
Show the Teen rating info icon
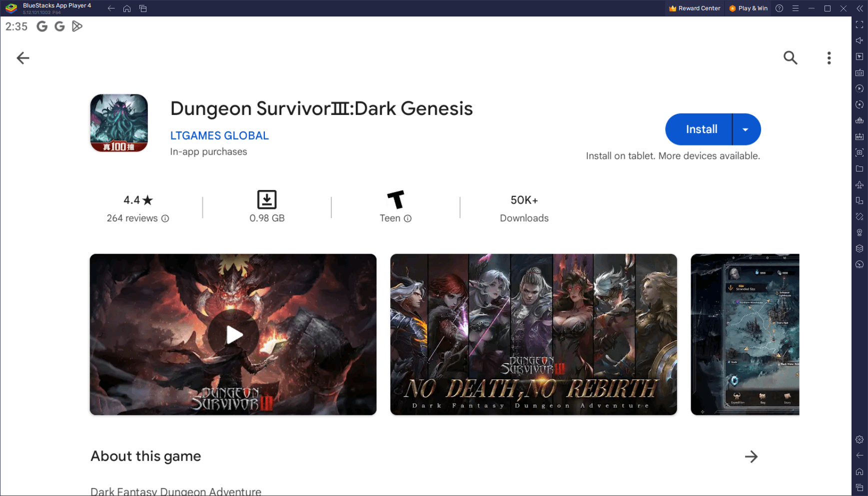coord(408,218)
